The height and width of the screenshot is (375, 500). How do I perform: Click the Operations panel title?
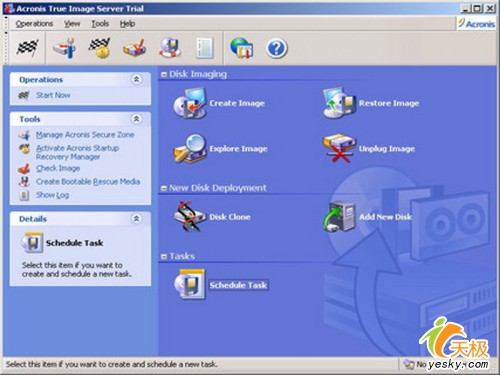pyautogui.click(x=41, y=80)
